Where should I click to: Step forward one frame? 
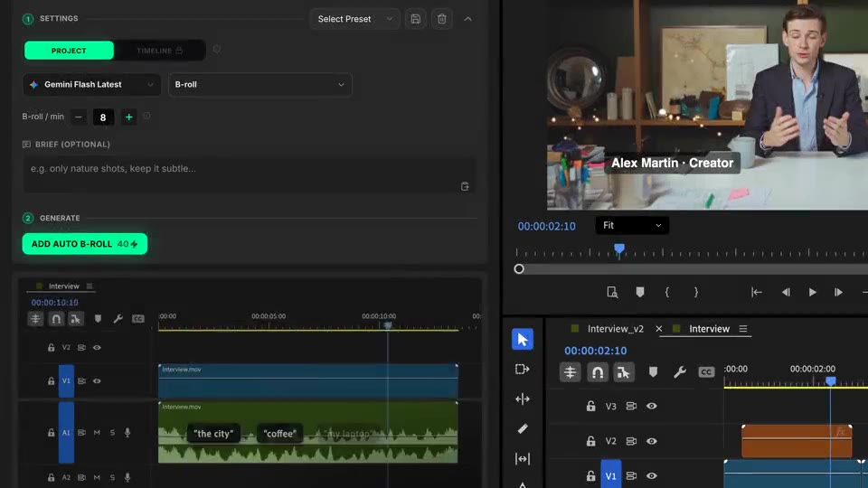click(839, 292)
